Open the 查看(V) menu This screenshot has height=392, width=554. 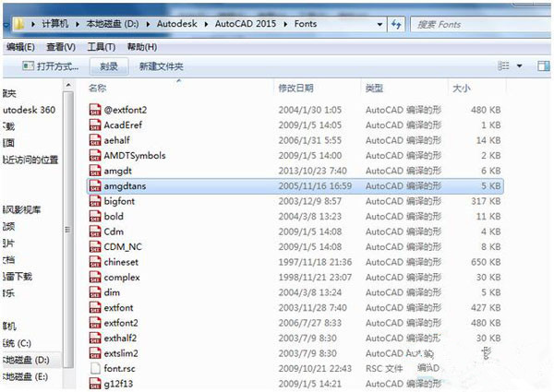tap(61, 47)
